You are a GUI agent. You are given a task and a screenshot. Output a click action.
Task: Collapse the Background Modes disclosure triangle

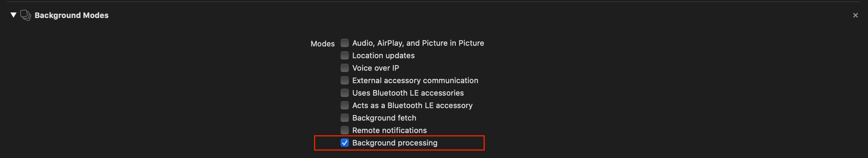pyautogui.click(x=13, y=15)
